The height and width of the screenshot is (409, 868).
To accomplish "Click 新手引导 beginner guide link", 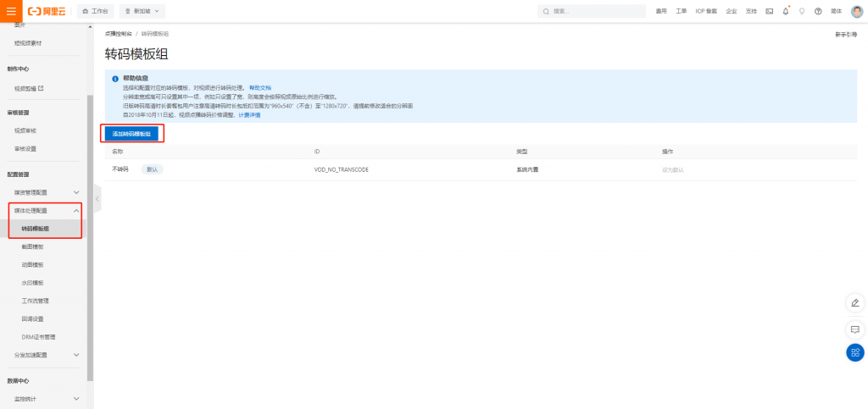I will click(x=847, y=34).
